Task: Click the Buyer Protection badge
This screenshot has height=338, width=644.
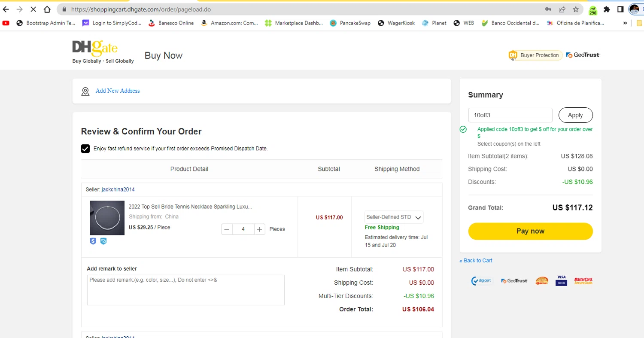Action: (535, 55)
